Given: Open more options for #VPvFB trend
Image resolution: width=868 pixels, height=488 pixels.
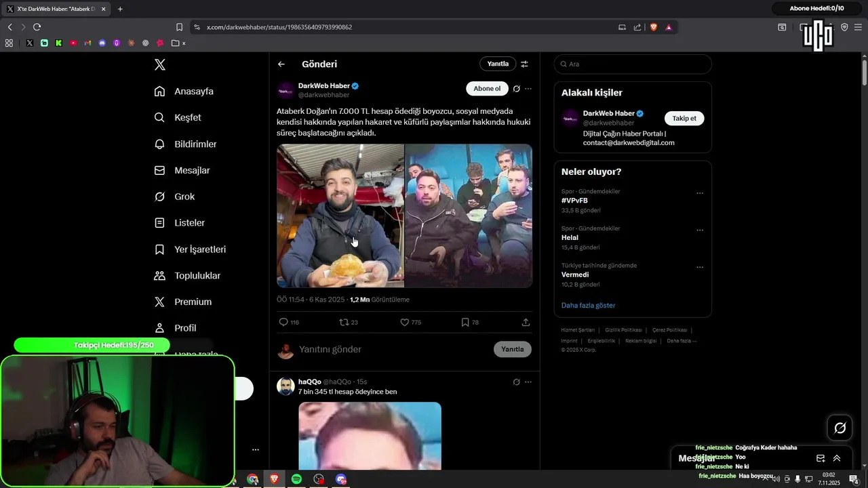Looking at the screenshot, I should (x=700, y=193).
